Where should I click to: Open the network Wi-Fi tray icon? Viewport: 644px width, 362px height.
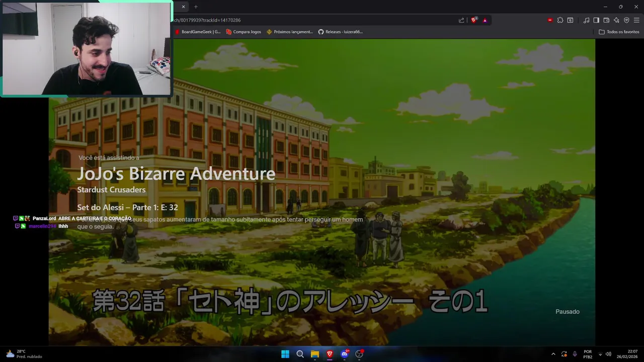(x=600, y=354)
